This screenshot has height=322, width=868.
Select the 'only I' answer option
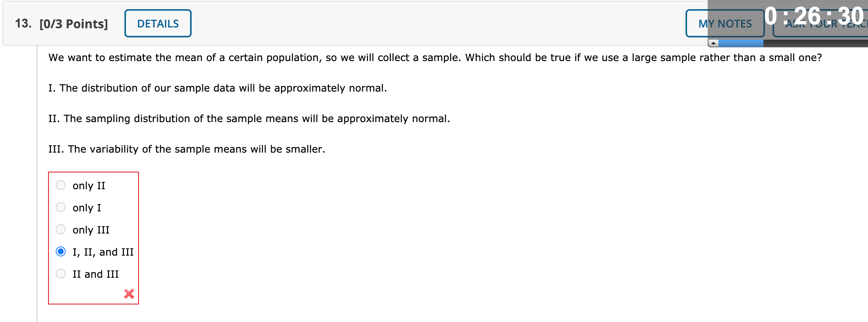click(x=61, y=208)
